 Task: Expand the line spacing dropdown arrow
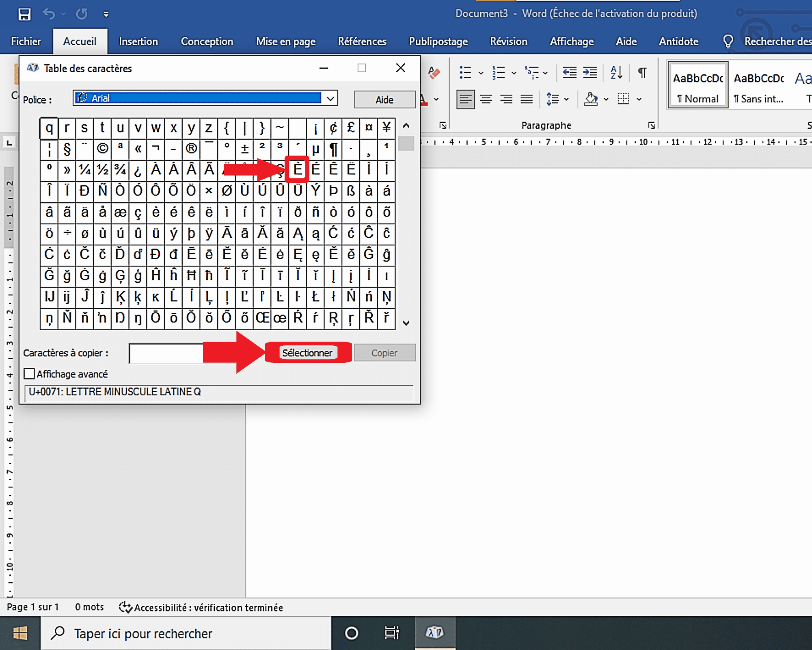(x=566, y=100)
